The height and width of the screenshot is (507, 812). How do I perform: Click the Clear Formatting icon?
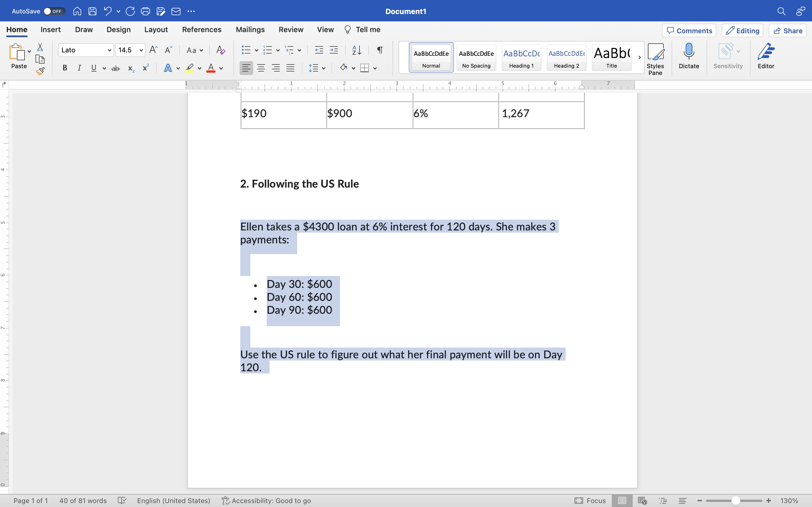click(x=220, y=50)
